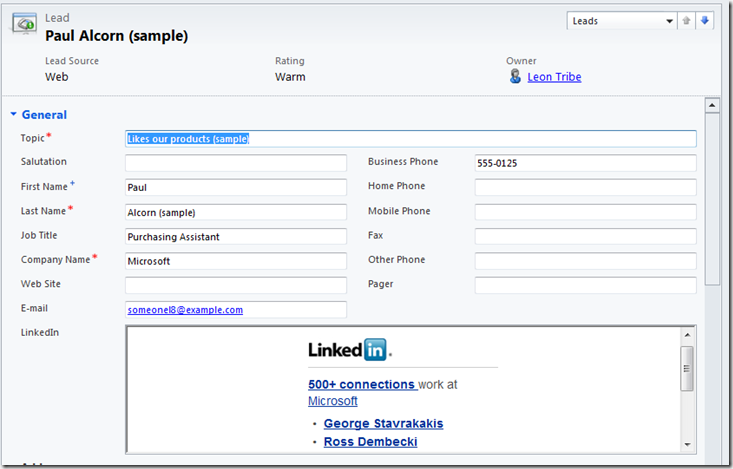The height and width of the screenshot is (469, 733).
Task: Click the form scrollbar up arrow
Action: (x=712, y=105)
